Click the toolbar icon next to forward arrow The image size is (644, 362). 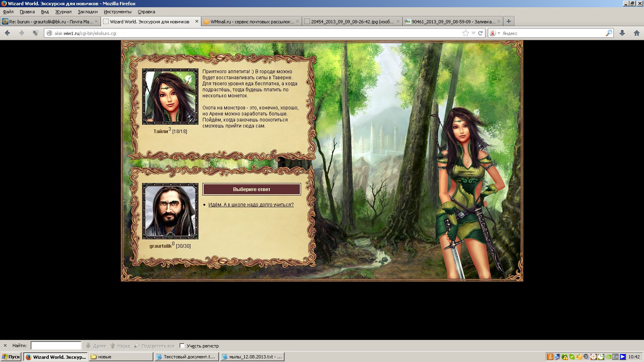(x=36, y=33)
